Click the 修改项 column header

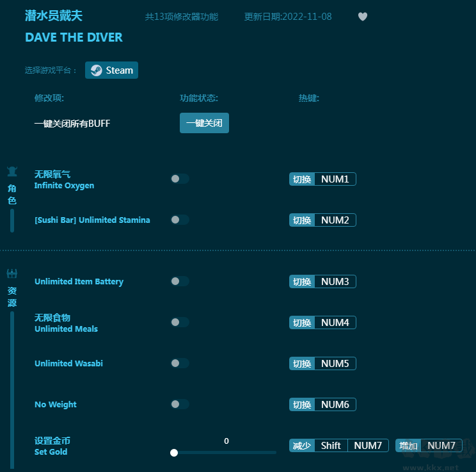(49, 98)
